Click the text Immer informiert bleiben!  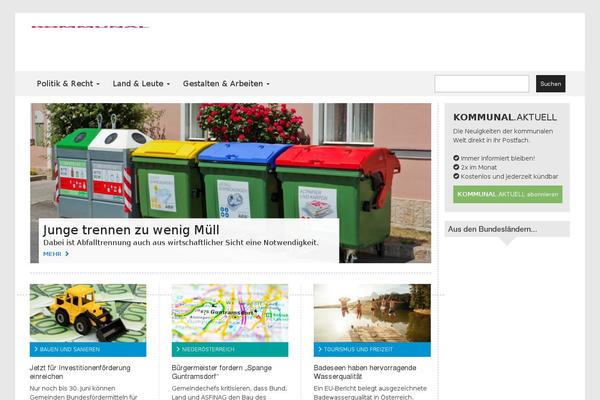coord(498,158)
